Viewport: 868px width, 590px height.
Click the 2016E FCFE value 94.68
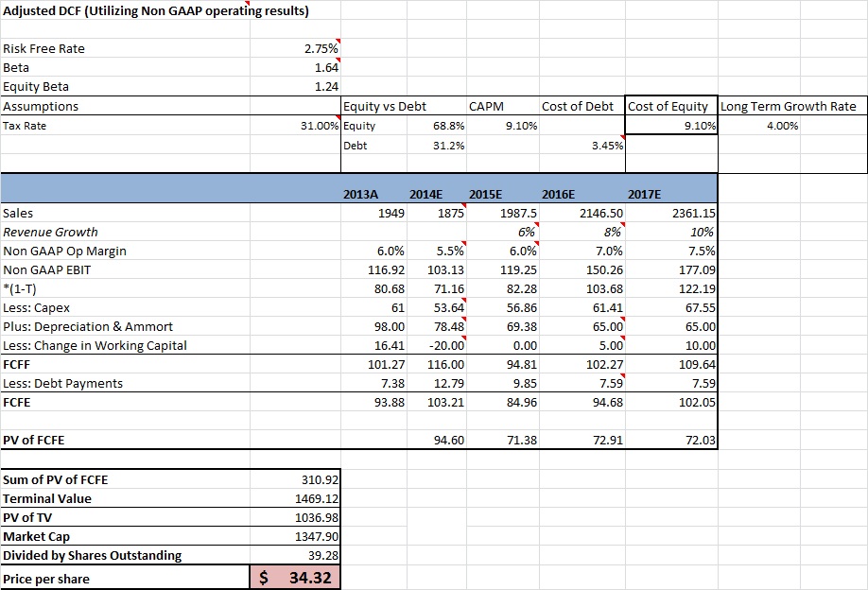[x=582, y=402]
